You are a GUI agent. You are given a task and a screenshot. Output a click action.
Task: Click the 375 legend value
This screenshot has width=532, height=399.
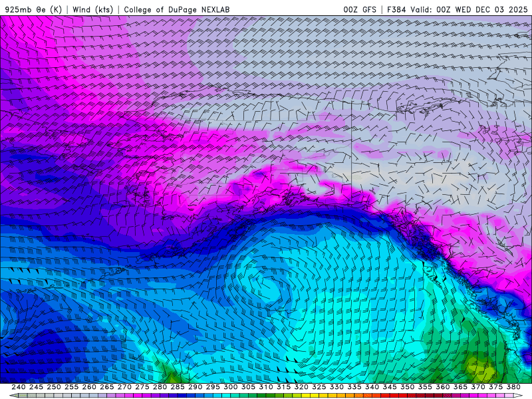495,387
